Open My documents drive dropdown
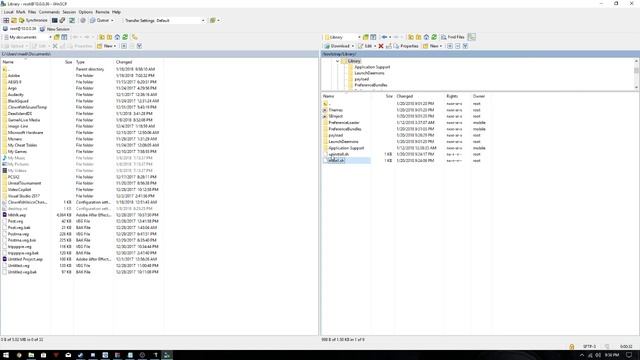Image resolution: width=640 pixels, height=360 pixels. click(28, 37)
